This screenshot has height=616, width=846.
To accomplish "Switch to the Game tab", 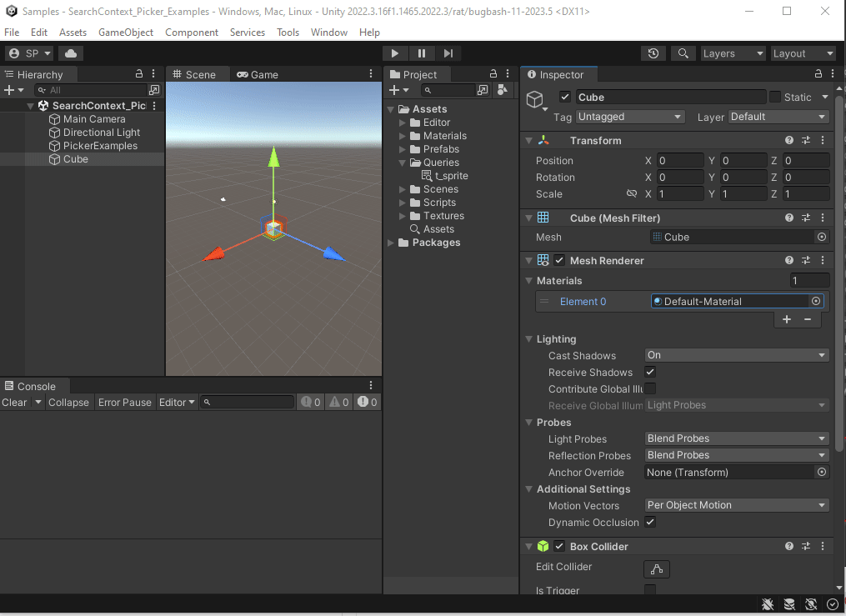I will [x=258, y=74].
